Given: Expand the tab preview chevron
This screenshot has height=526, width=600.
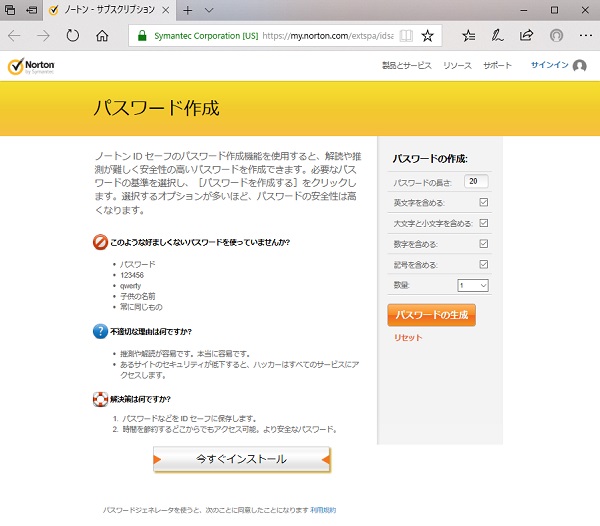Looking at the screenshot, I should click(x=209, y=10).
